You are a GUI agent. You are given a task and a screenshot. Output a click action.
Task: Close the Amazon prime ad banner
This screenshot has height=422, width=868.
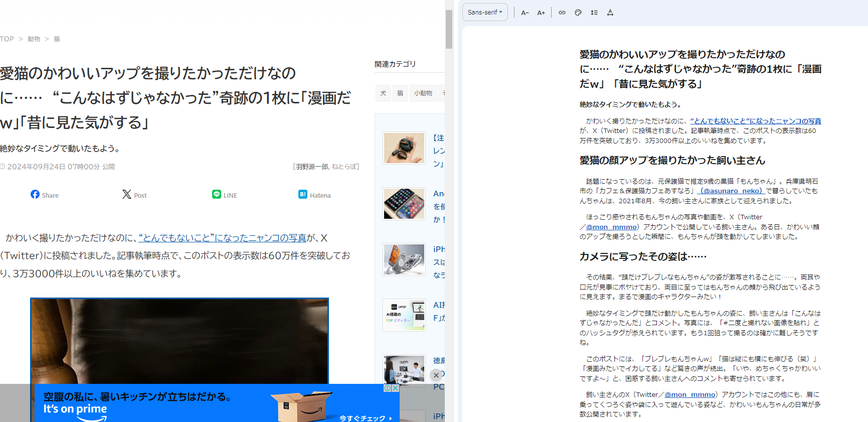click(x=396, y=388)
